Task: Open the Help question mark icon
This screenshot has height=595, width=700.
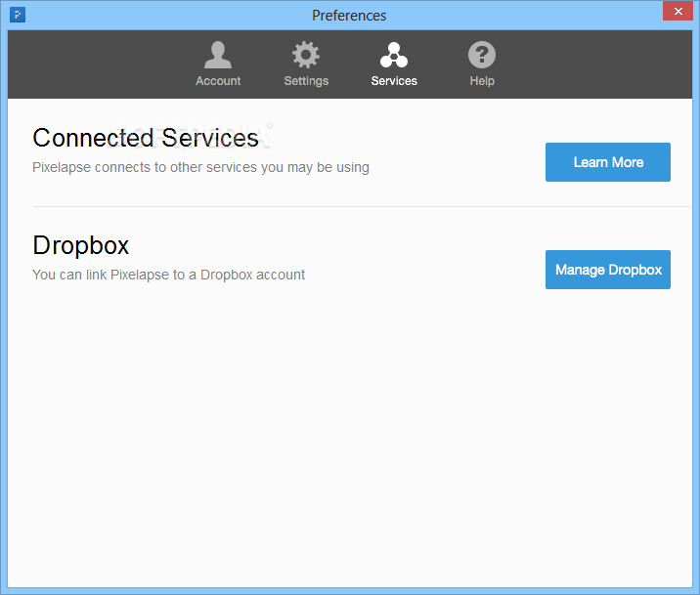Action: 482,55
